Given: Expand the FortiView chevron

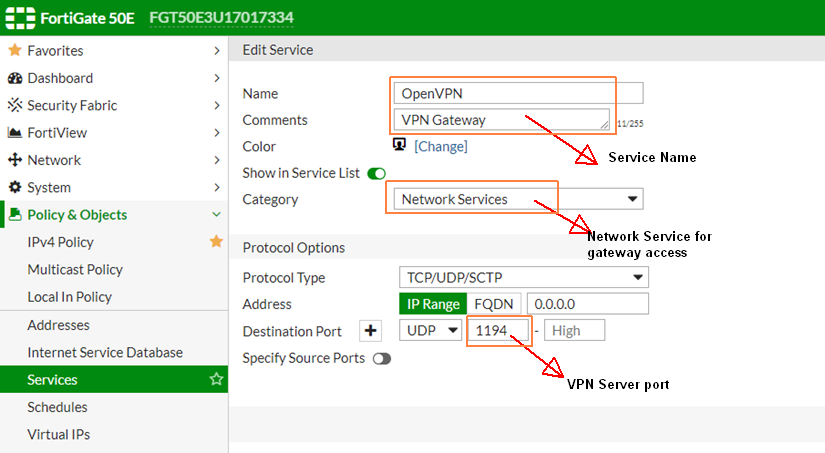Looking at the screenshot, I should (x=217, y=133).
